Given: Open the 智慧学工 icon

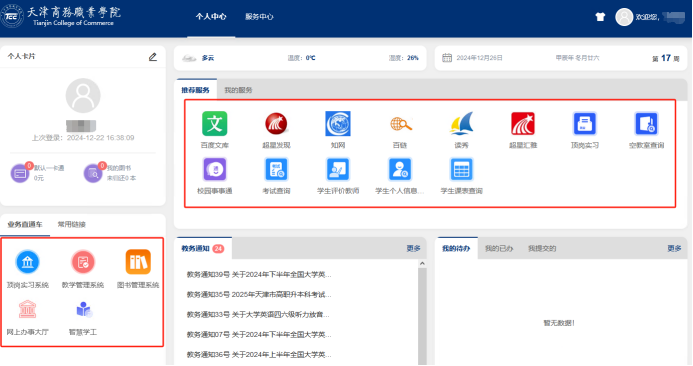Looking at the screenshot, I should tap(83, 309).
